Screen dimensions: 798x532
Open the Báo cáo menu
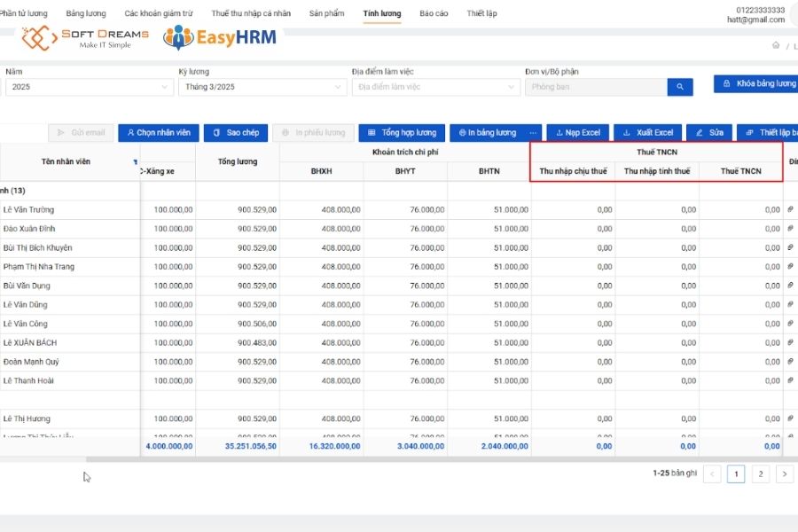point(434,13)
